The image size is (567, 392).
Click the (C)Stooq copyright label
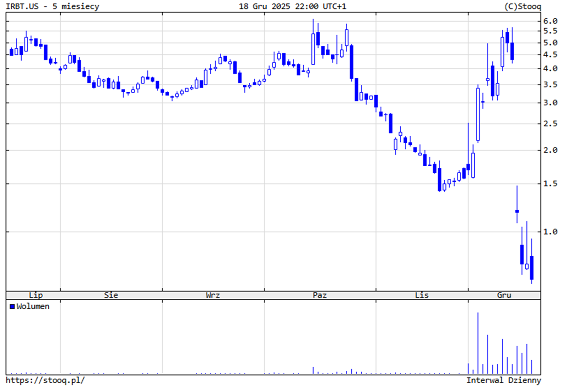pyautogui.click(x=522, y=6)
